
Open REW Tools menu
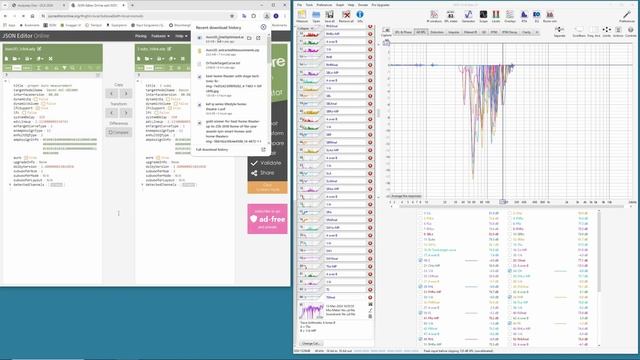coord(309,5)
